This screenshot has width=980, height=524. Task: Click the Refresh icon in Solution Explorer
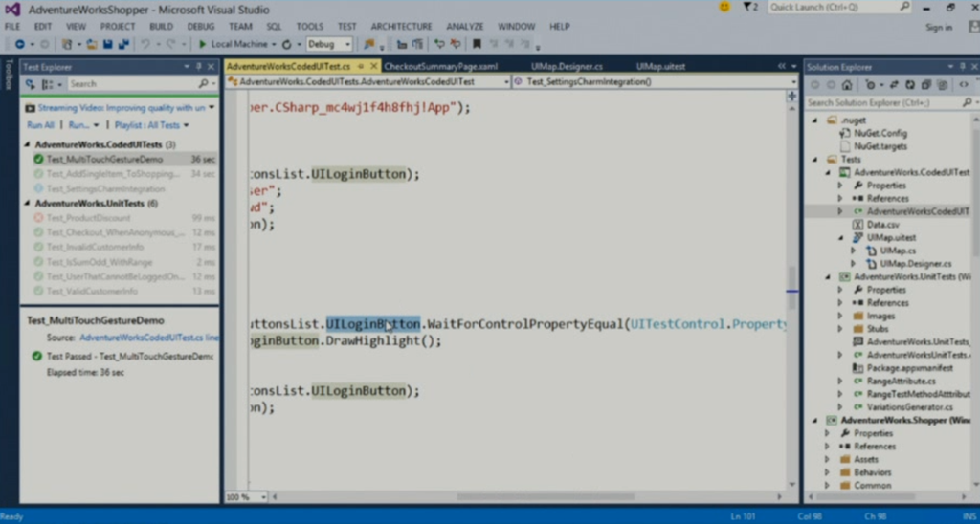click(910, 84)
